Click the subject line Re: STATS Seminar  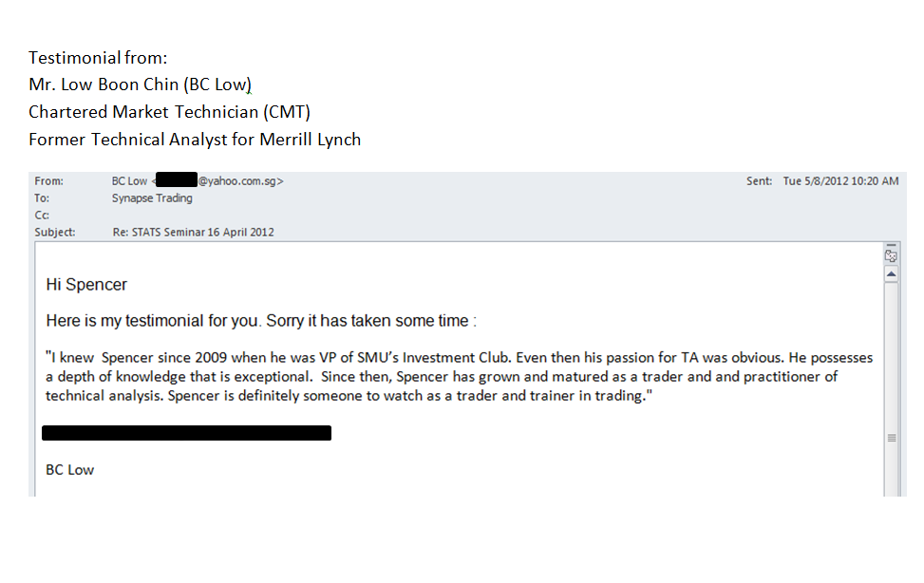[193, 232]
